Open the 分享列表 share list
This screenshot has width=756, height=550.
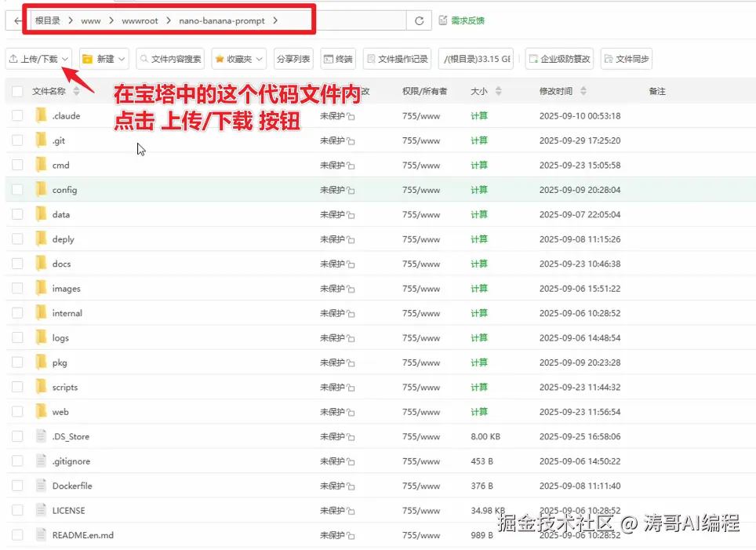[293, 59]
